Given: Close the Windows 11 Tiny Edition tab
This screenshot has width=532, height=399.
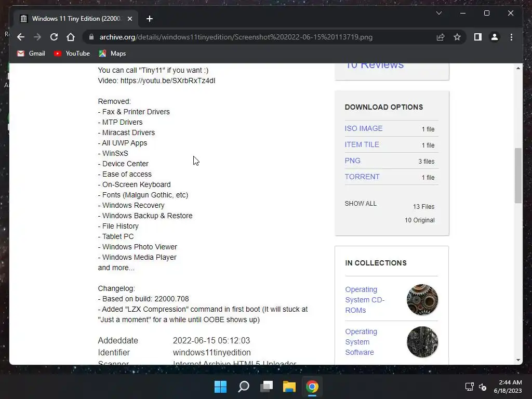Looking at the screenshot, I should tap(129, 19).
